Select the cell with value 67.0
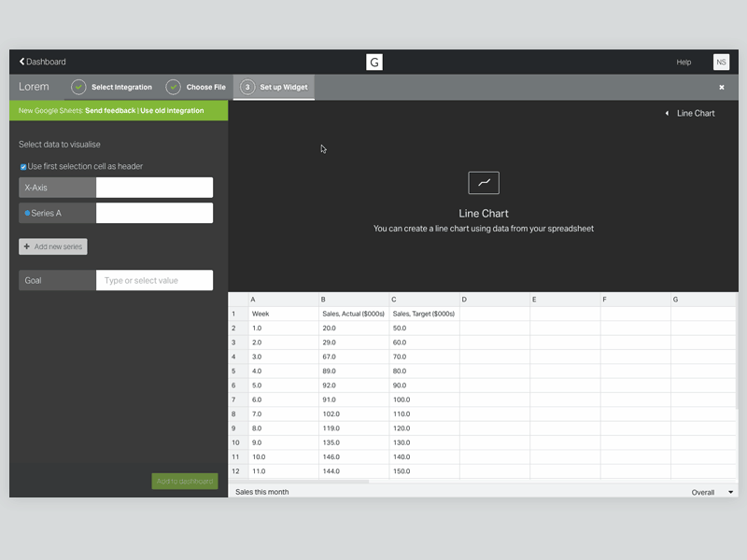The width and height of the screenshot is (747, 560). (354, 357)
